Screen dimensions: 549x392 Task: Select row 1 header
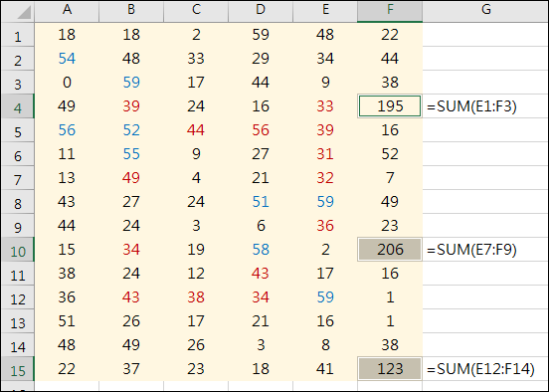click(18, 35)
